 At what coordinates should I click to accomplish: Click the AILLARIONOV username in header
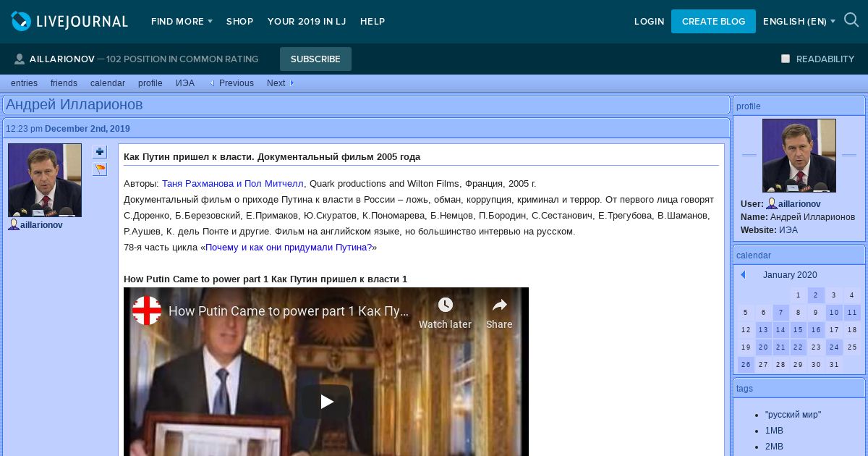pos(62,59)
